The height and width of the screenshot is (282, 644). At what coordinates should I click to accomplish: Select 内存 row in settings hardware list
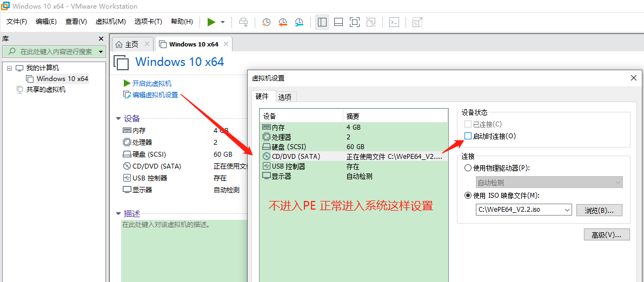click(x=354, y=127)
